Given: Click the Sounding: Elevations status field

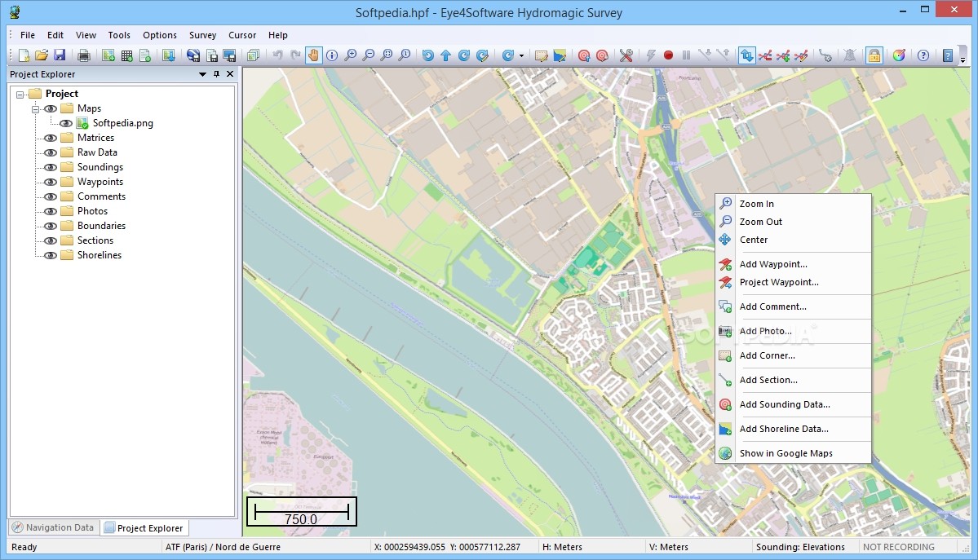Looking at the screenshot, I should (x=800, y=547).
